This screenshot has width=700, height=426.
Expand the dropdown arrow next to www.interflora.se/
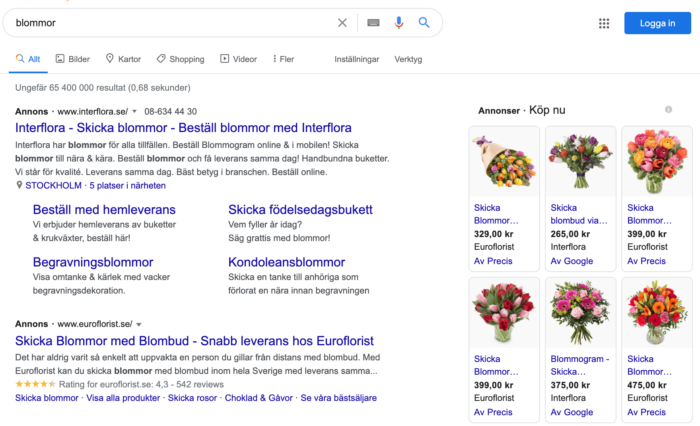[134, 111]
